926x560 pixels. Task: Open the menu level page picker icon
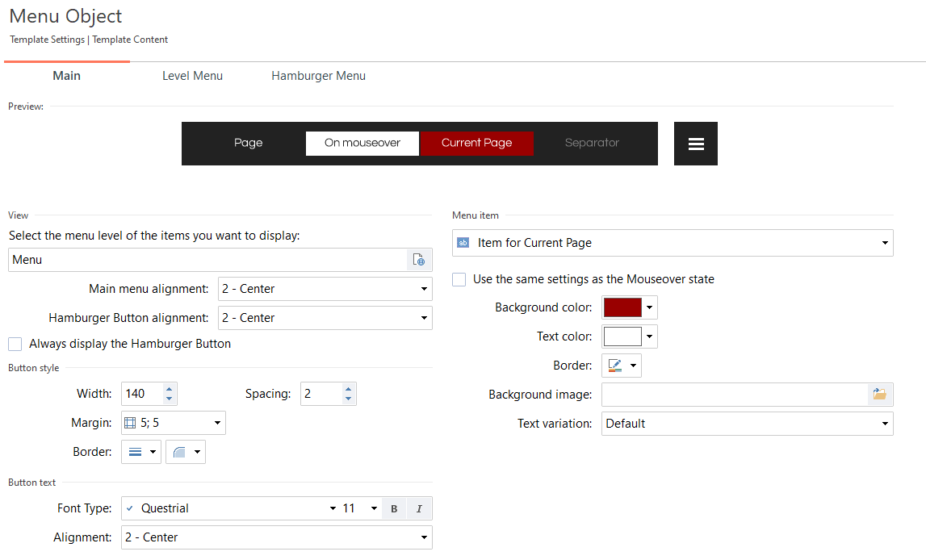(419, 260)
